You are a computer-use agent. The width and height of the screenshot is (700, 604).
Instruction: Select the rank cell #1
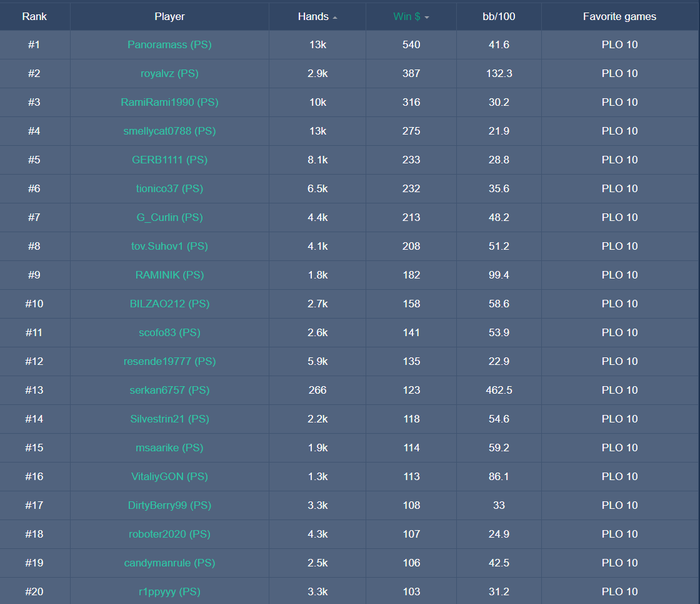pyautogui.click(x=34, y=45)
